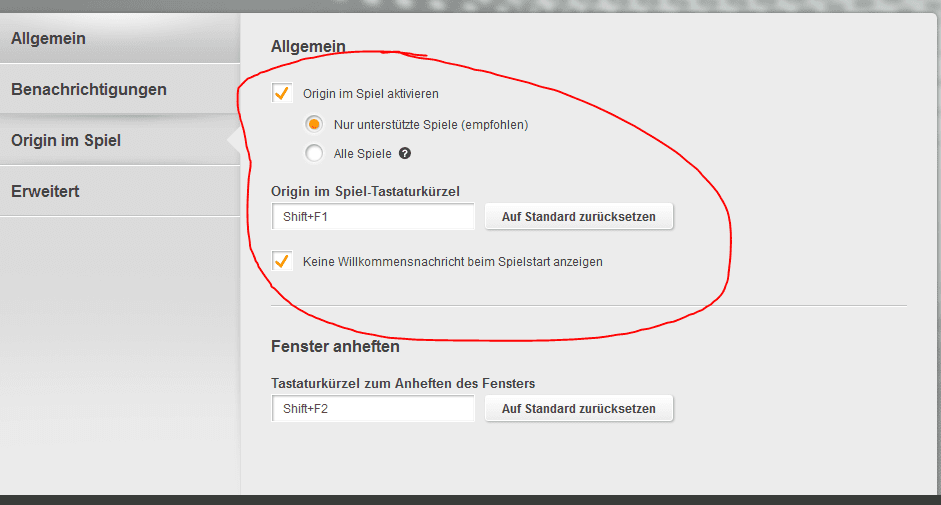Reset Origin im Spiel shortcut to default
Screen dimensions: 941x505
pos(579,217)
